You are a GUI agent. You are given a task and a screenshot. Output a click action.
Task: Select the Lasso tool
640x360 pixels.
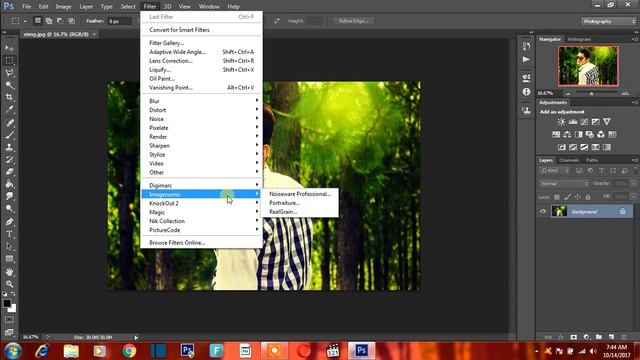click(9, 73)
